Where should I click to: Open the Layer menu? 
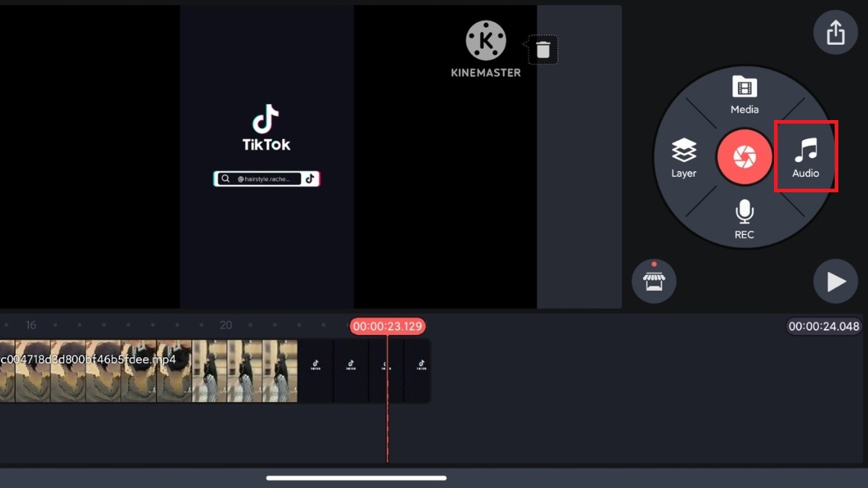click(x=684, y=158)
